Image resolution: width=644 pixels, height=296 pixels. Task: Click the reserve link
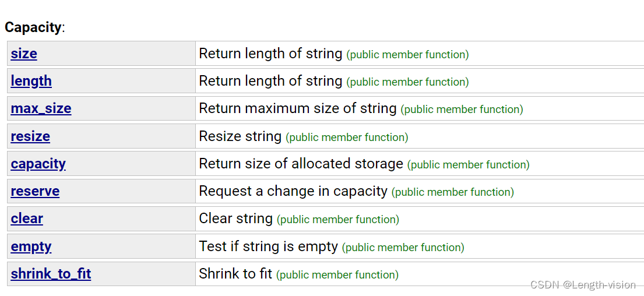[35, 191]
